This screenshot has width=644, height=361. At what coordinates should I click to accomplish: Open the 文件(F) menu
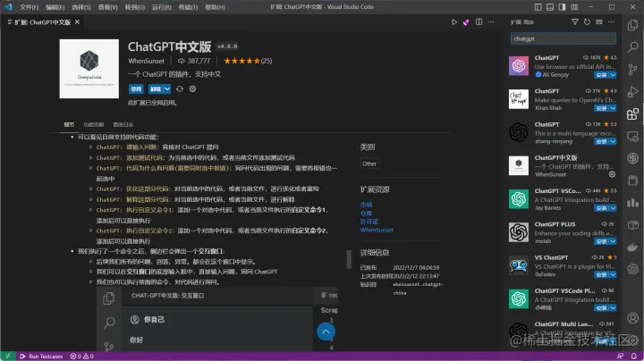(x=29, y=7)
